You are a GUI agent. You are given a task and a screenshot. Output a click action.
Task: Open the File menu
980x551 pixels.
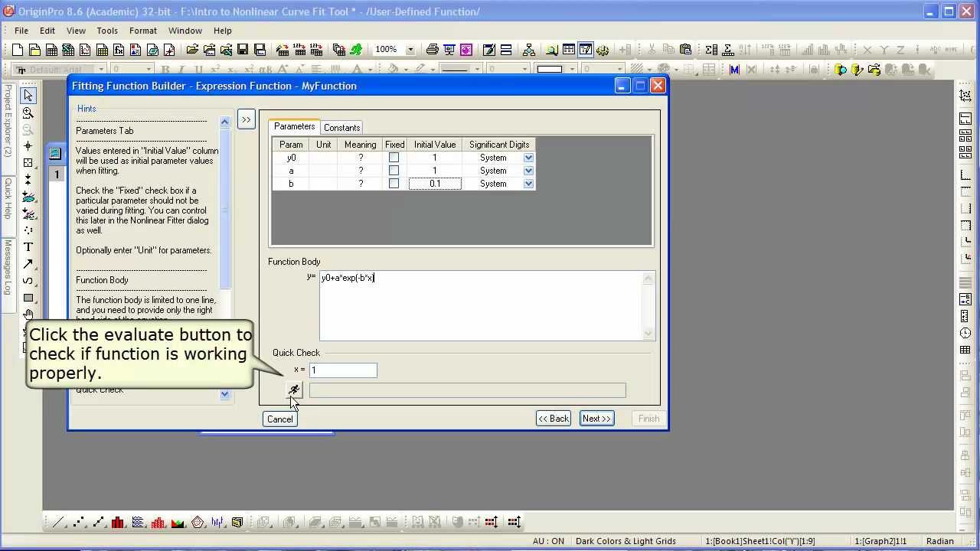pos(21,31)
